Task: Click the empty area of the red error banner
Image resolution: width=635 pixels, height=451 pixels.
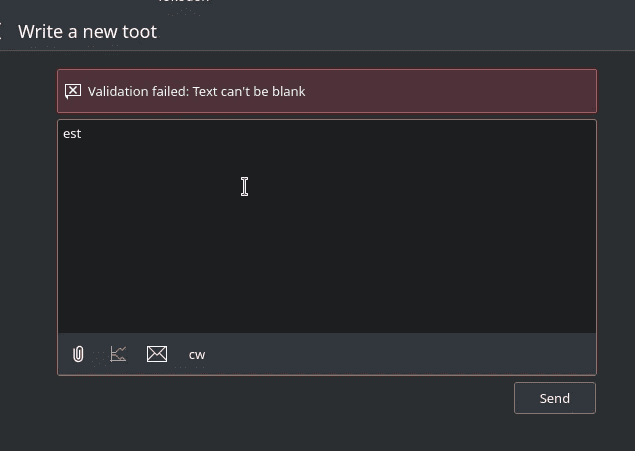Action: coord(450,91)
